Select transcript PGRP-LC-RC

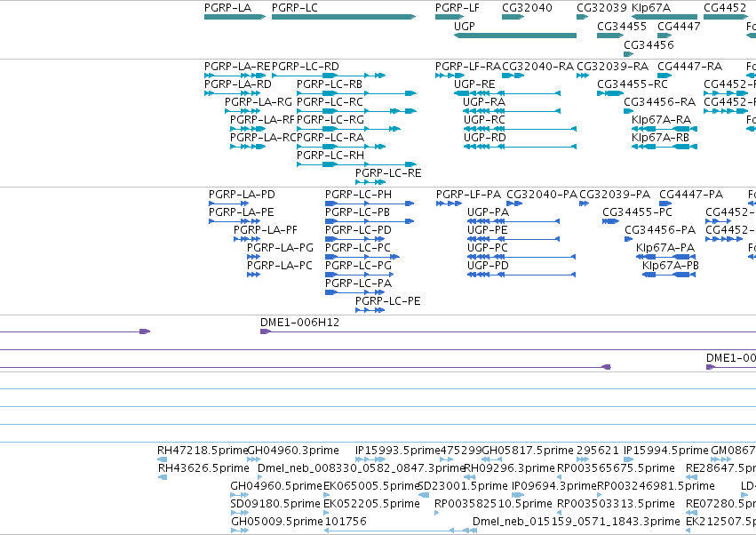tap(356, 111)
